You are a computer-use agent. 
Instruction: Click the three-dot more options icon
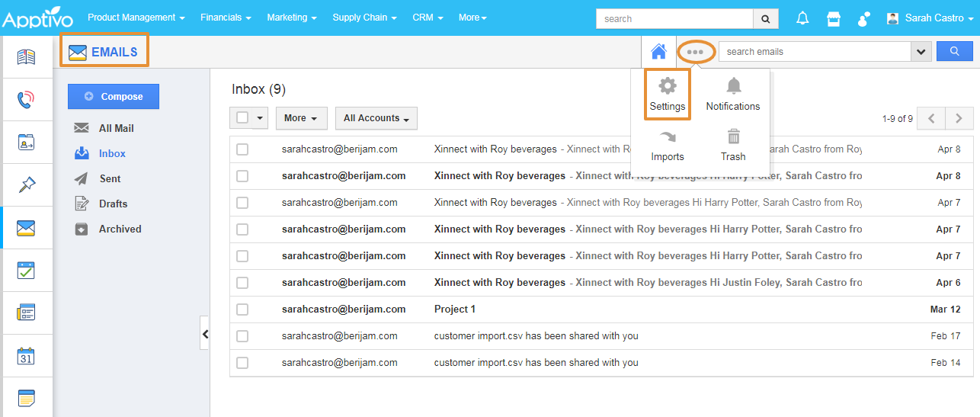point(695,52)
